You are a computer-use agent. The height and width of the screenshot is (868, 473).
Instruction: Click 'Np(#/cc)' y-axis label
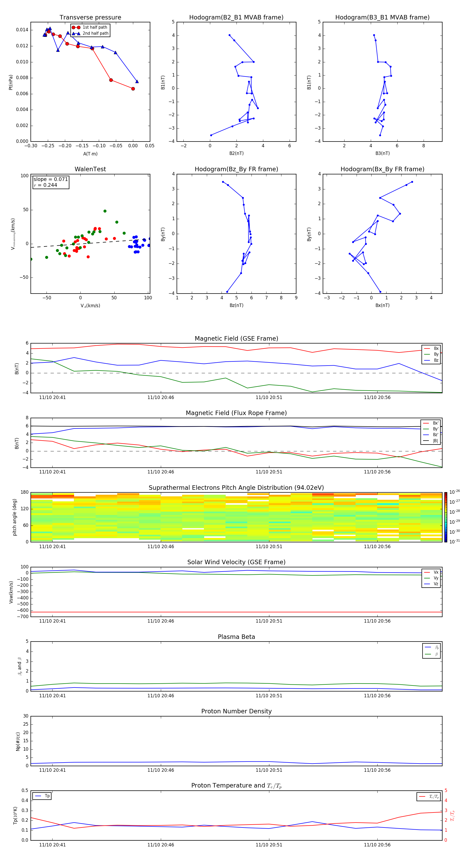[x=18, y=741]
